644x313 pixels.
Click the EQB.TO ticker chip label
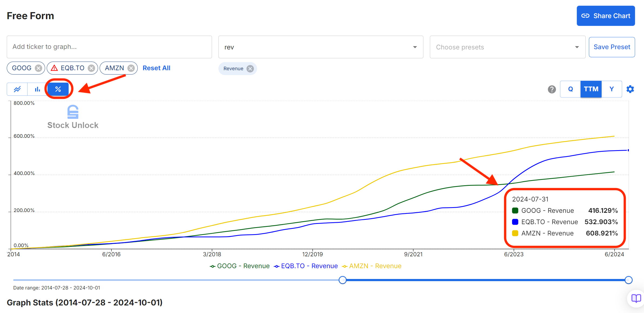coord(73,68)
